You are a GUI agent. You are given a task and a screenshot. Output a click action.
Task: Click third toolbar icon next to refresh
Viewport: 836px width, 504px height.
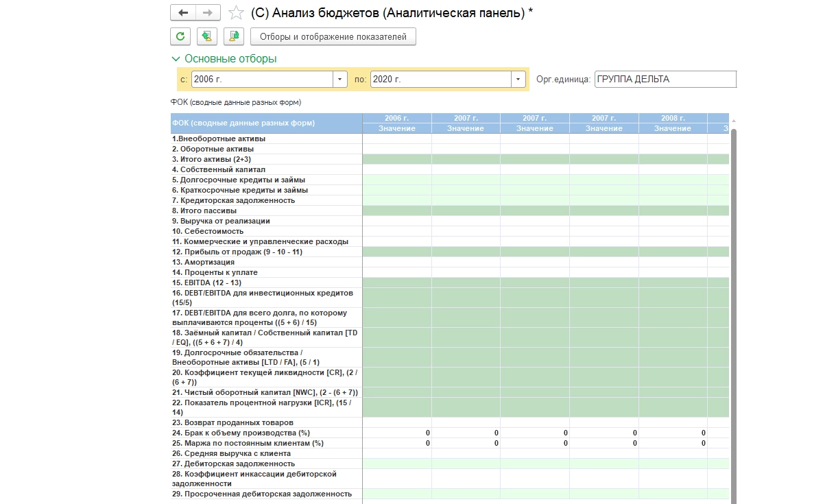tap(234, 36)
